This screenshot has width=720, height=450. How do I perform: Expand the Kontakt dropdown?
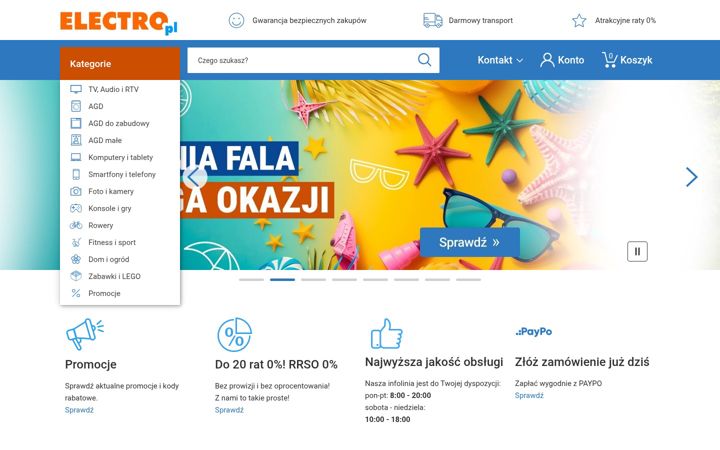coord(500,60)
